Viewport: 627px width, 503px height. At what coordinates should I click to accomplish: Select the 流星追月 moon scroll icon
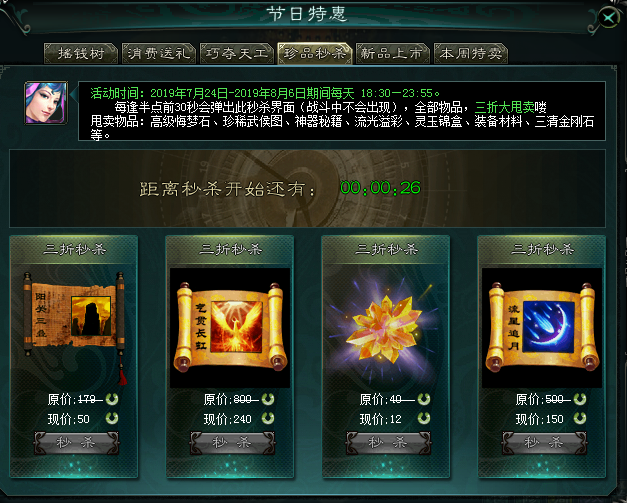click(x=542, y=328)
